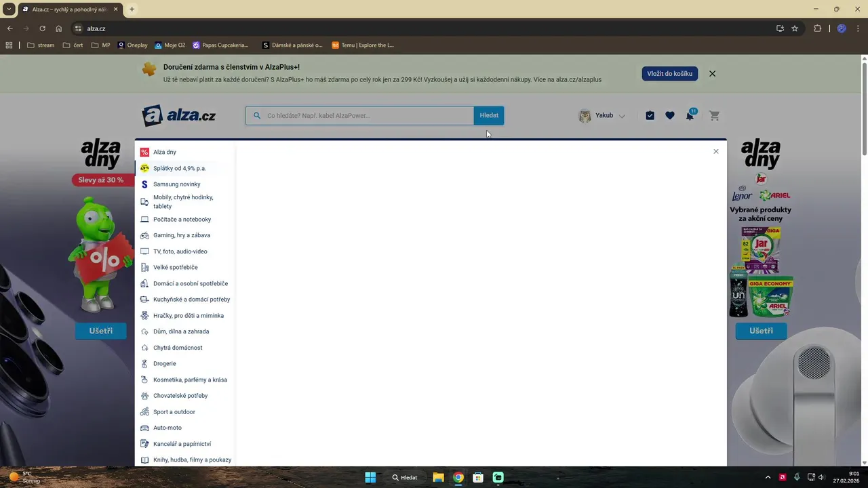Open Windows Start menu

370,477
